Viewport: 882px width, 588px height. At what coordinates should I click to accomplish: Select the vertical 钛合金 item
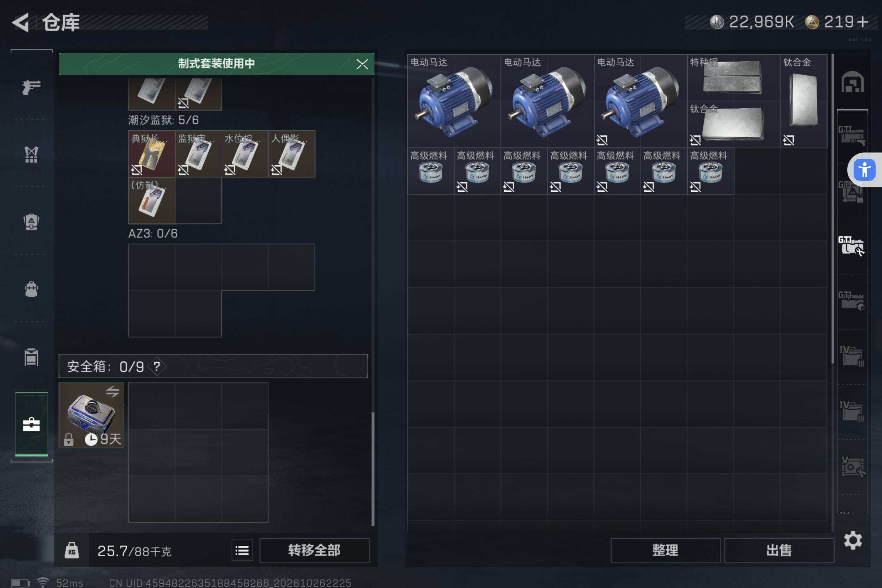pyautogui.click(x=804, y=101)
